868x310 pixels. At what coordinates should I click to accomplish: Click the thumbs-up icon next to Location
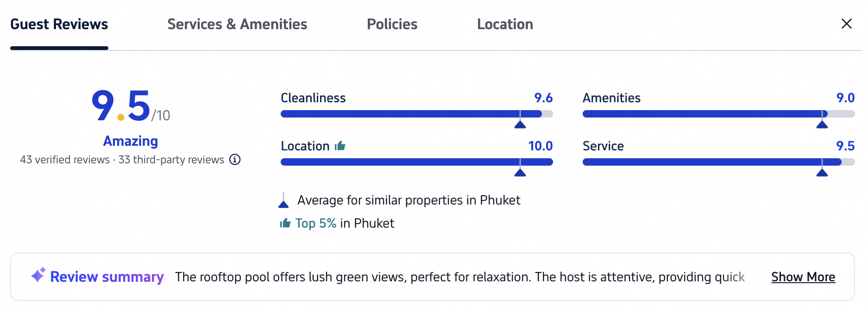[340, 146]
